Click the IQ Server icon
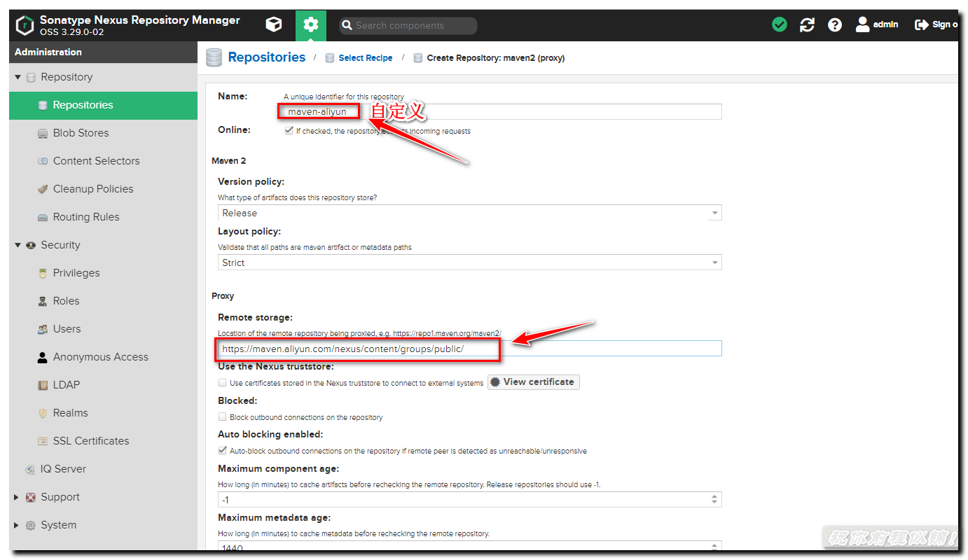This screenshot has height=560, width=968. tap(30, 469)
